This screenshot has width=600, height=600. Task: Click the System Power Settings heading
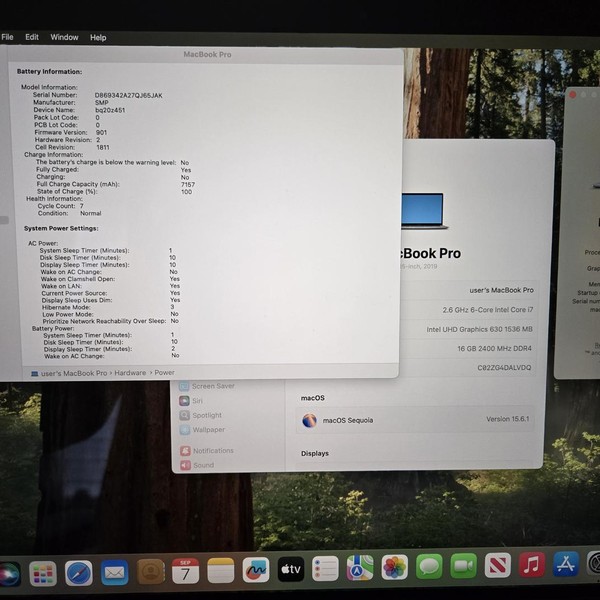61,228
